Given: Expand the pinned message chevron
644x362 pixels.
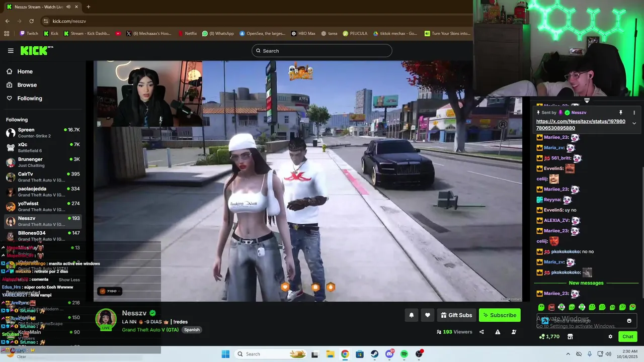Looking at the screenshot, I should (634, 123).
